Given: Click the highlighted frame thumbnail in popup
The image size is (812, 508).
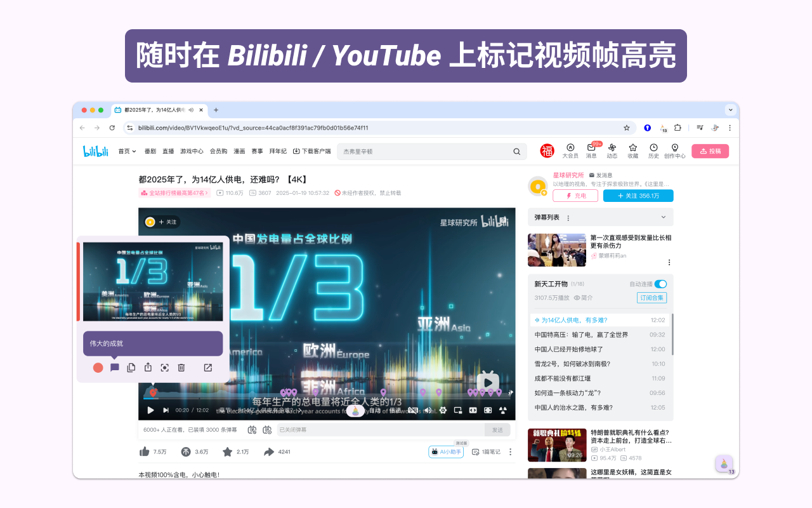Looking at the screenshot, I should tap(153, 281).
